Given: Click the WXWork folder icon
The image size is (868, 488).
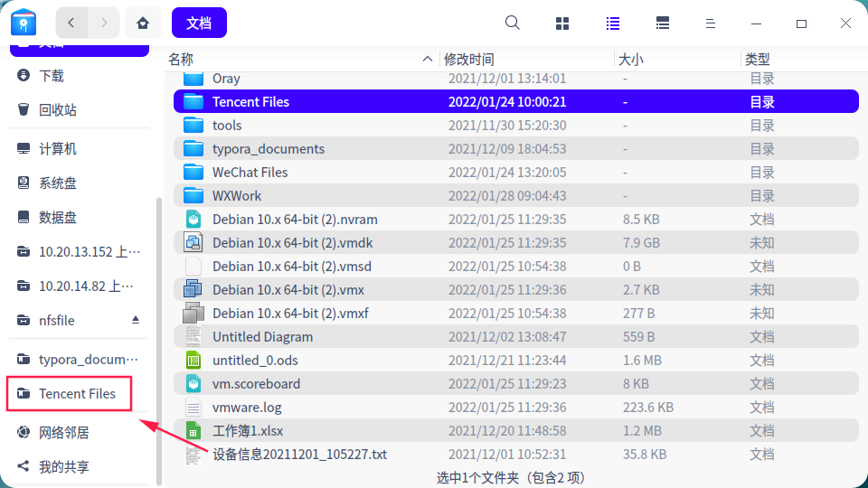Looking at the screenshot, I should pyautogui.click(x=193, y=195).
